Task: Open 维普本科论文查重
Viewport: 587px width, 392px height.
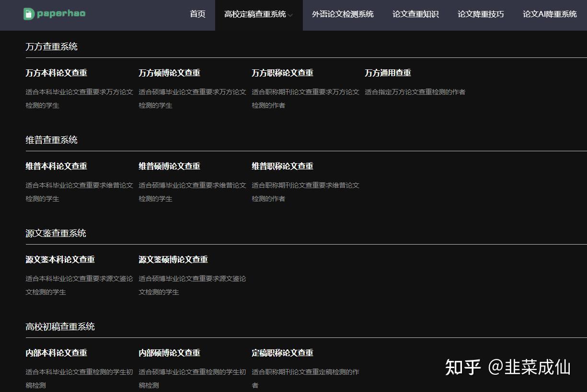Action: click(x=57, y=166)
